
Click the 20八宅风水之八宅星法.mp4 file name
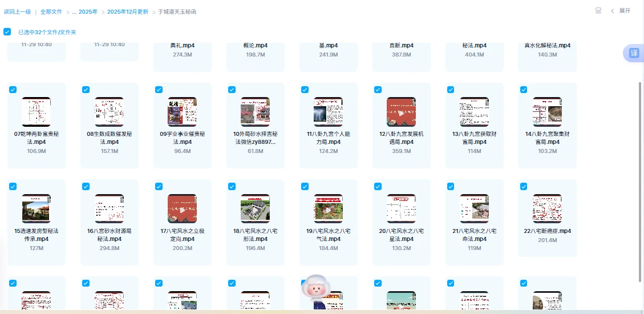click(401, 235)
